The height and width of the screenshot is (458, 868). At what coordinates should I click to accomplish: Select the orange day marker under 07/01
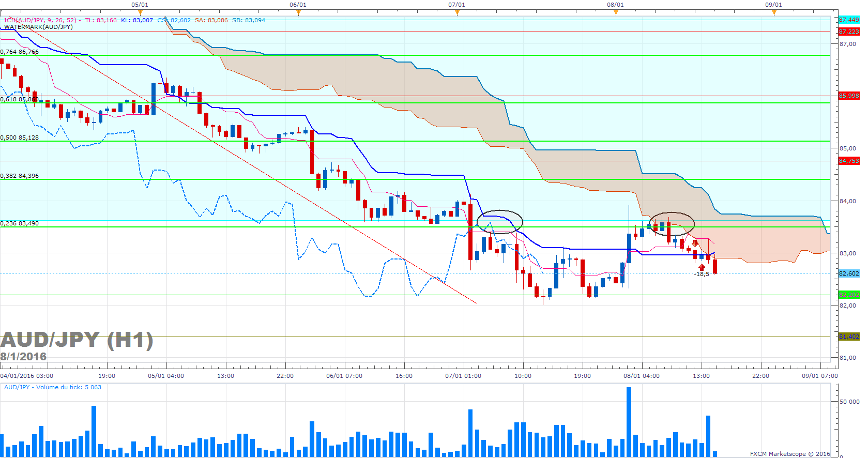click(x=457, y=12)
